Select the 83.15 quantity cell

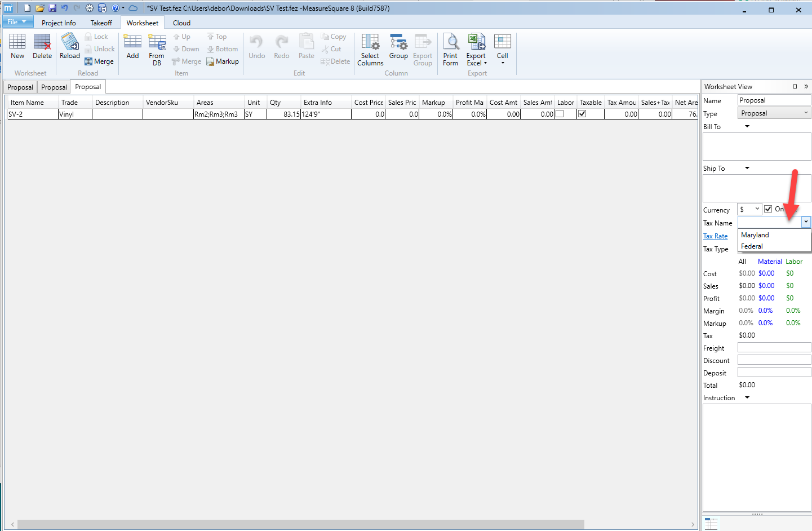[x=283, y=114]
